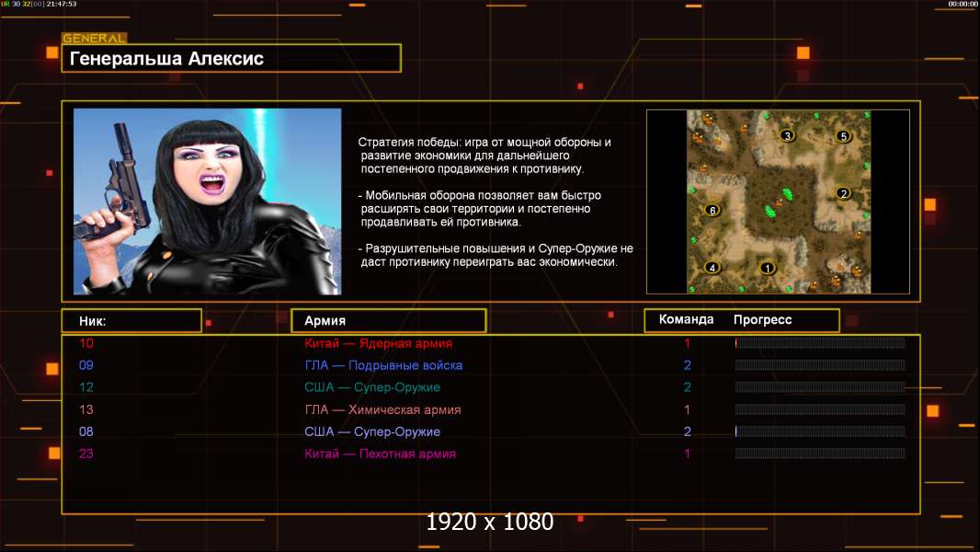The width and height of the screenshot is (980, 552).
Task: Click start position marker 1 on minimap
Action: (767, 269)
